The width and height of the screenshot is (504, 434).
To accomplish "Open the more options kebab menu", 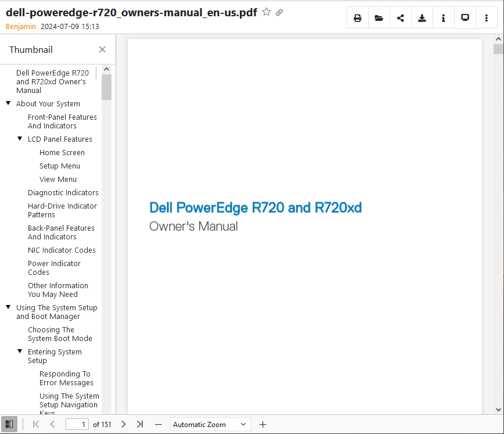I will 487,18.
